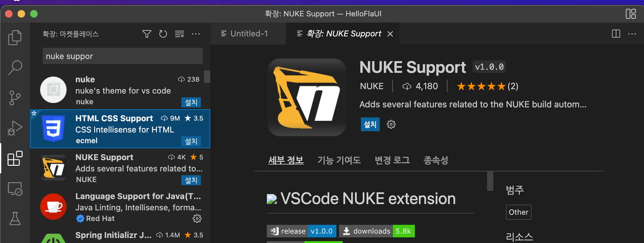
Task: Focus the extension search field
Action: pyautogui.click(x=123, y=56)
